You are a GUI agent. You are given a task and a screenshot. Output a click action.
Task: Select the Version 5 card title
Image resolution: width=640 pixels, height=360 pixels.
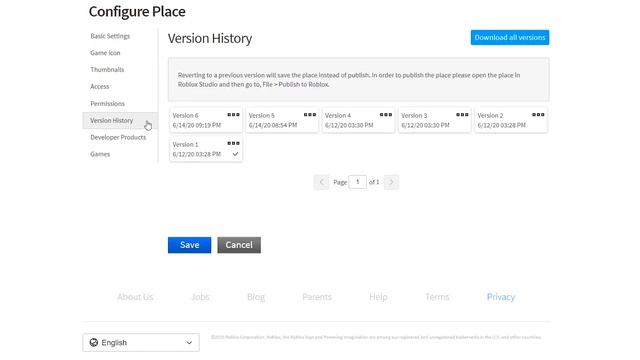(x=262, y=116)
